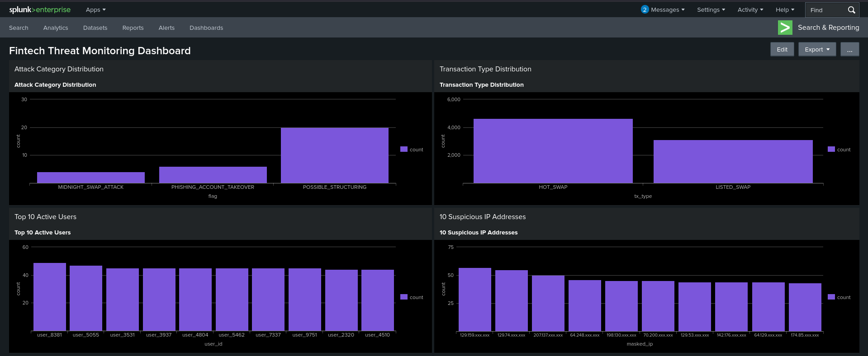The image size is (868, 356).
Task: Open the three-dots more actions button
Action: point(849,49)
